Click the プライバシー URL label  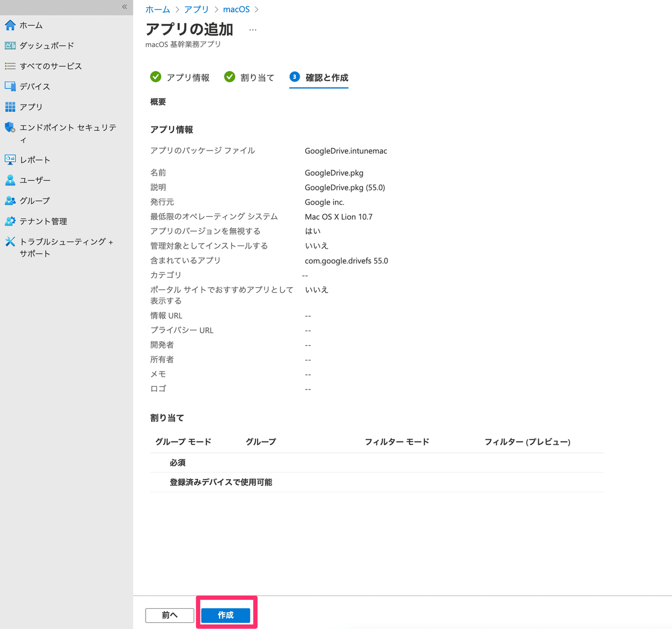point(182,330)
